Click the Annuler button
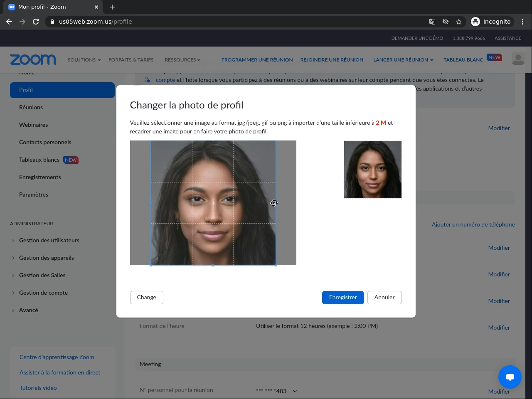 click(x=384, y=298)
